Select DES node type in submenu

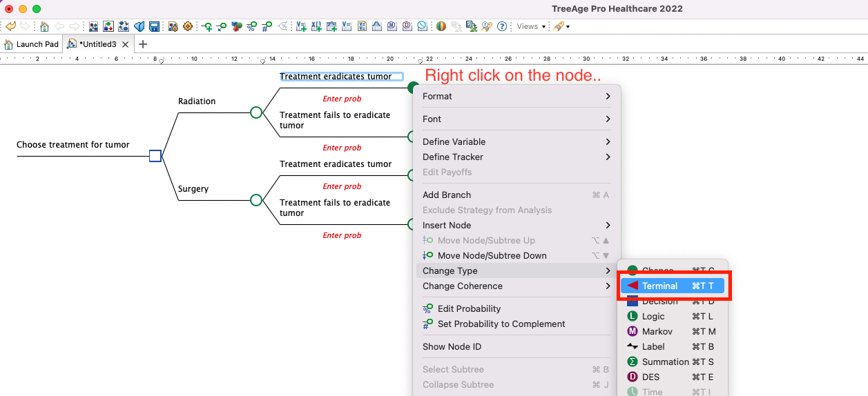click(673, 377)
